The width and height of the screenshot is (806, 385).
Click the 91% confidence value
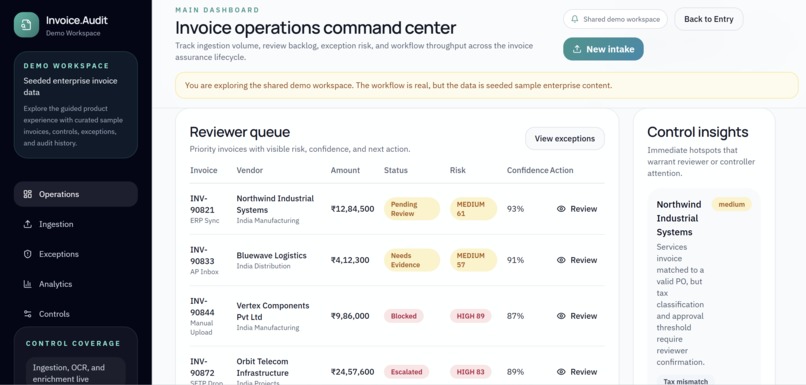[x=515, y=260]
